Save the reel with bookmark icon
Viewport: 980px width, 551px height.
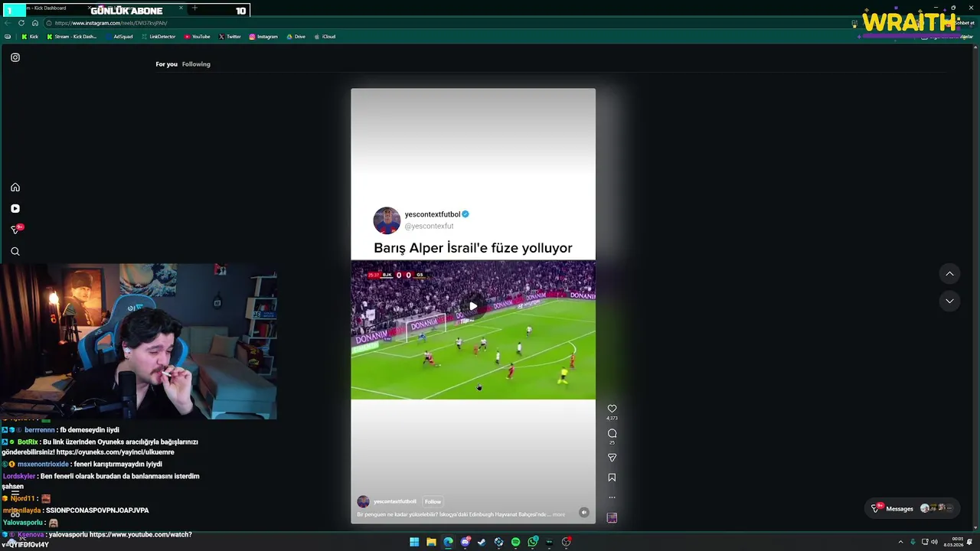click(x=612, y=478)
